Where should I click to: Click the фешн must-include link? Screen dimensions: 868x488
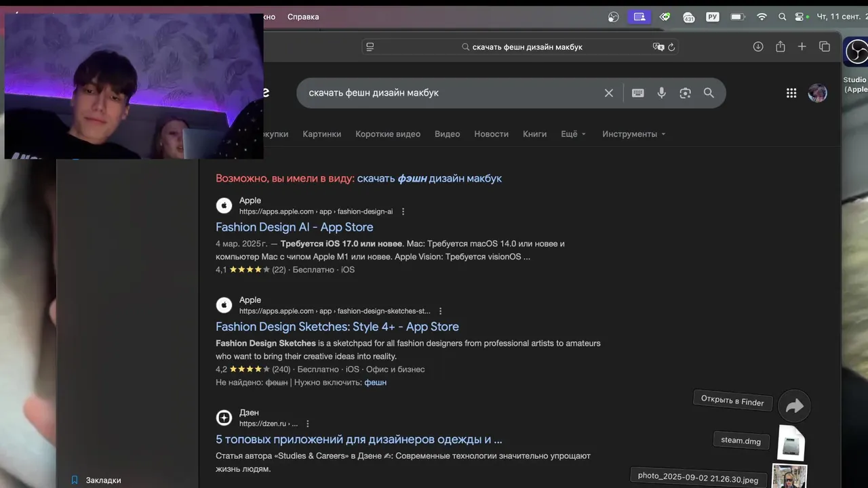click(x=375, y=382)
